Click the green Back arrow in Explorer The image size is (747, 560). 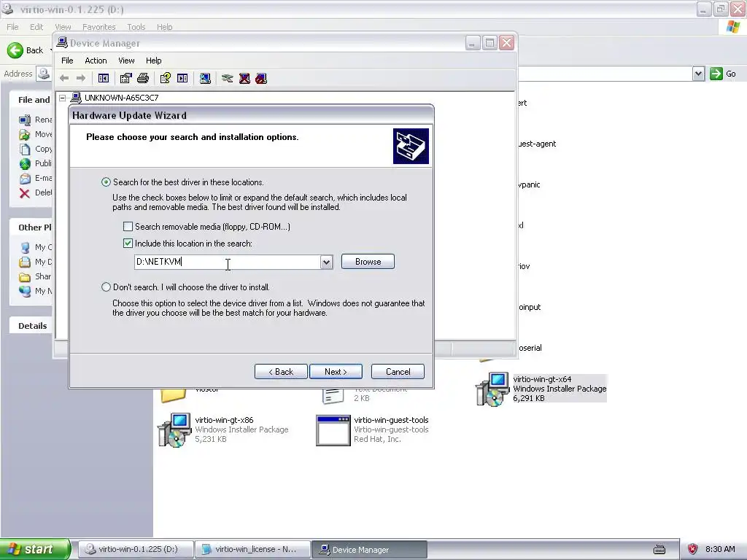tap(15, 50)
